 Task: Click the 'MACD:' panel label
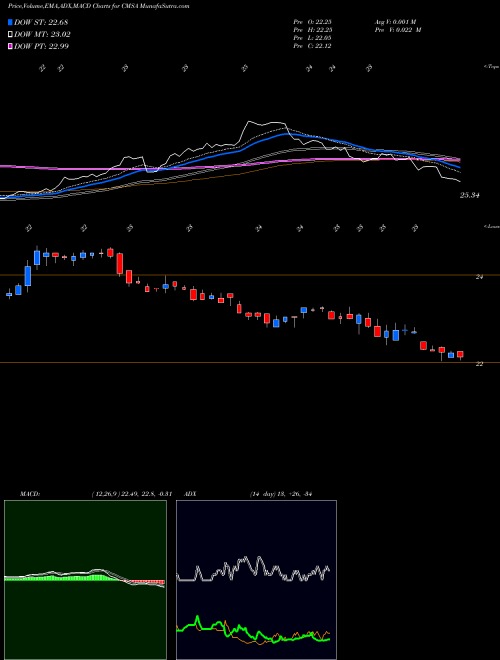pyautogui.click(x=29, y=494)
